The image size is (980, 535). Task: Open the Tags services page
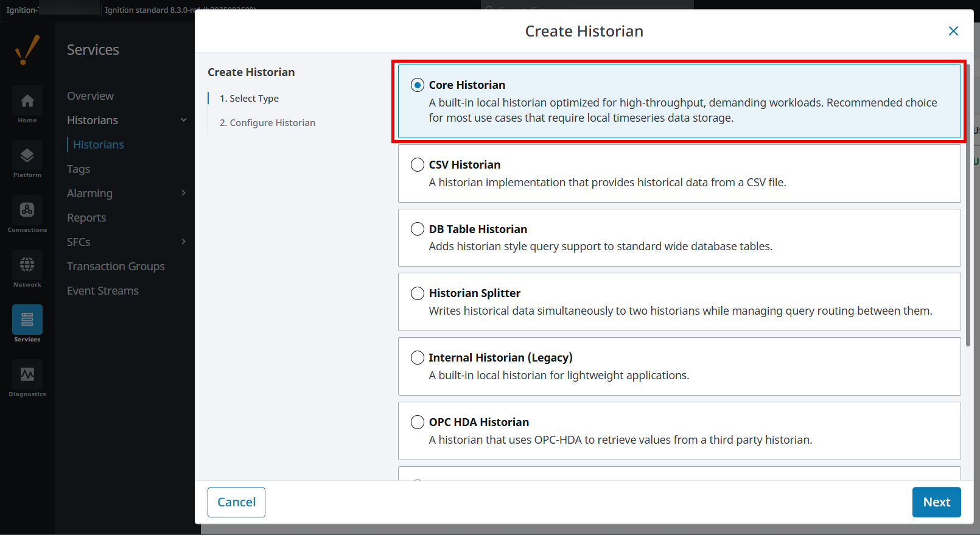(x=79, y=169)
